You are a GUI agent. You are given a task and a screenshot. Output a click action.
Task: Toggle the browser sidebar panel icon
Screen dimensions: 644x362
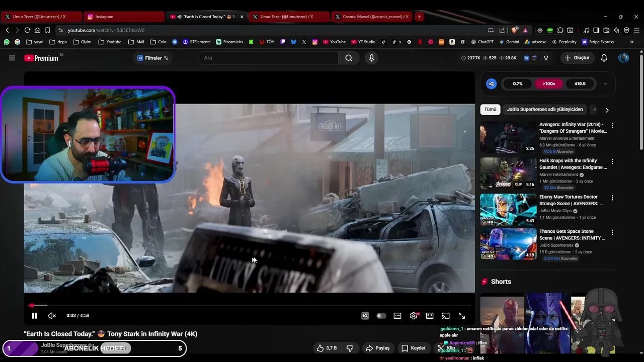pyautogui.click(x=596, y=30)
